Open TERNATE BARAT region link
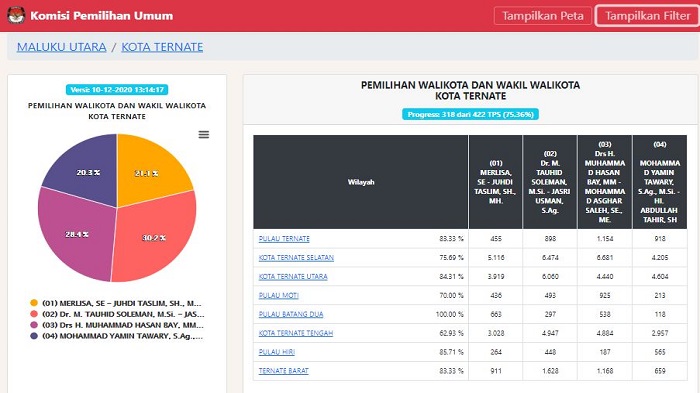This screenshot has width=700, height=393. (283, 371)
